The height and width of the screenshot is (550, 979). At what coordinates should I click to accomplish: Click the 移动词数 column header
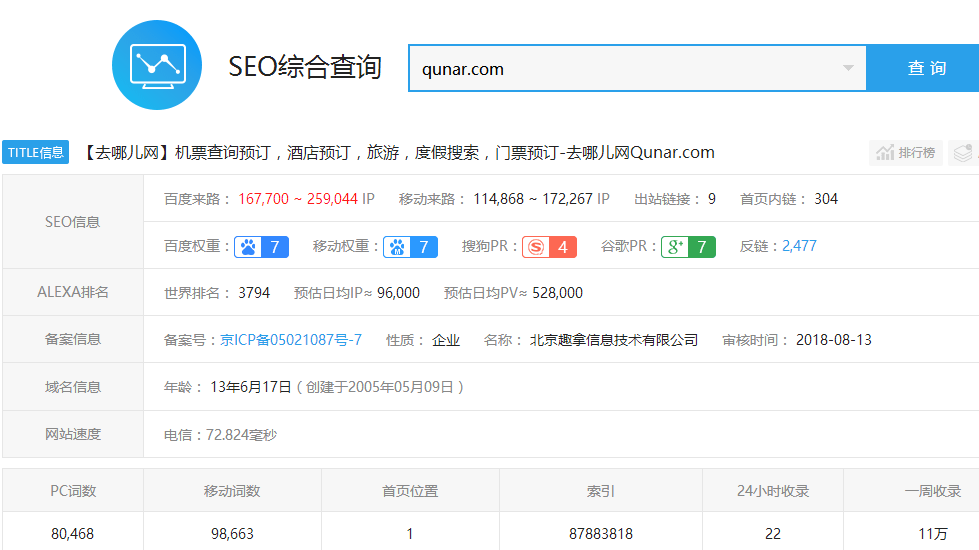pyautogui.click(x=232, y=491)
